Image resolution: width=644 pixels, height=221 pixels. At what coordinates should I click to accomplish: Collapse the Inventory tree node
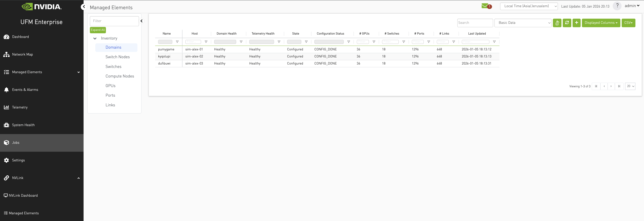[95, 38]
